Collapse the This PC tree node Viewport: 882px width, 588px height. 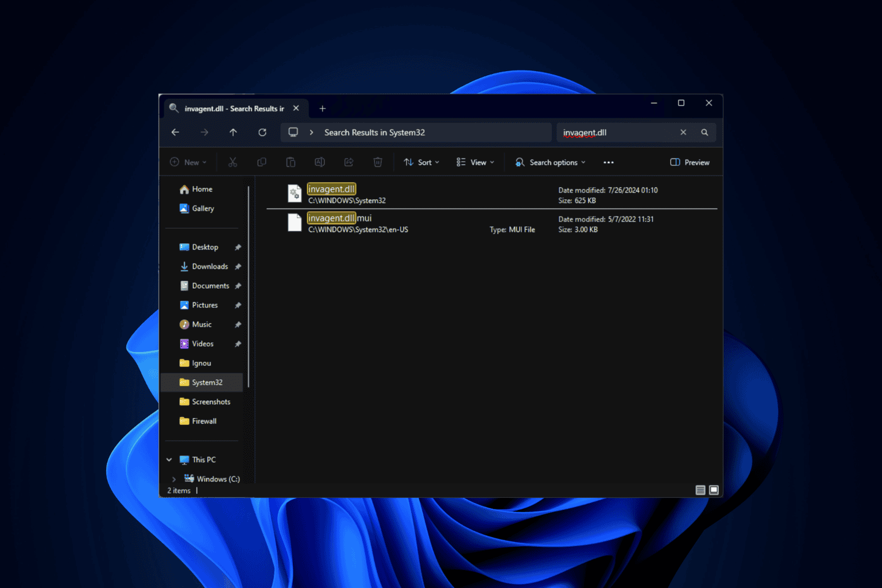point(169,459)
